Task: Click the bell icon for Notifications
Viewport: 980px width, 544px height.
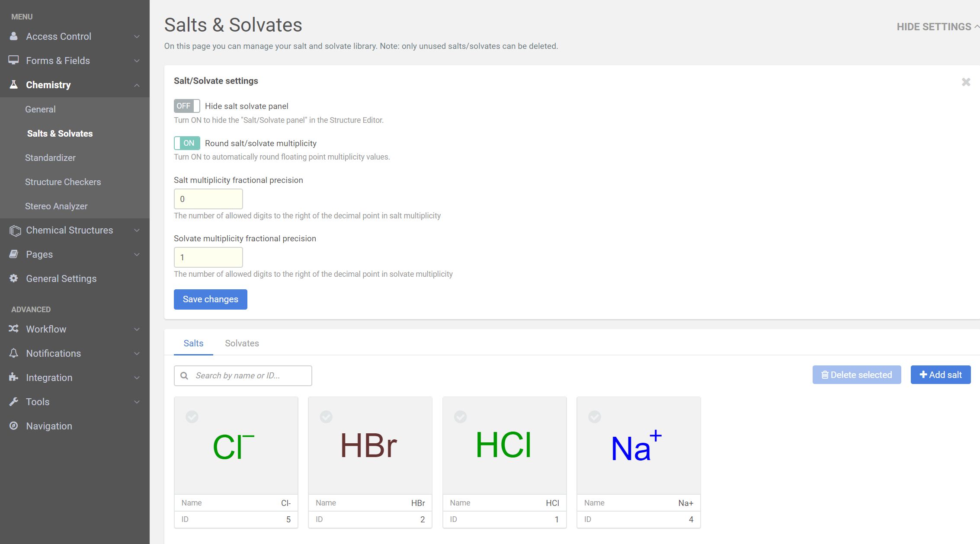Action: pyautogui.click(x=14, y=353)
